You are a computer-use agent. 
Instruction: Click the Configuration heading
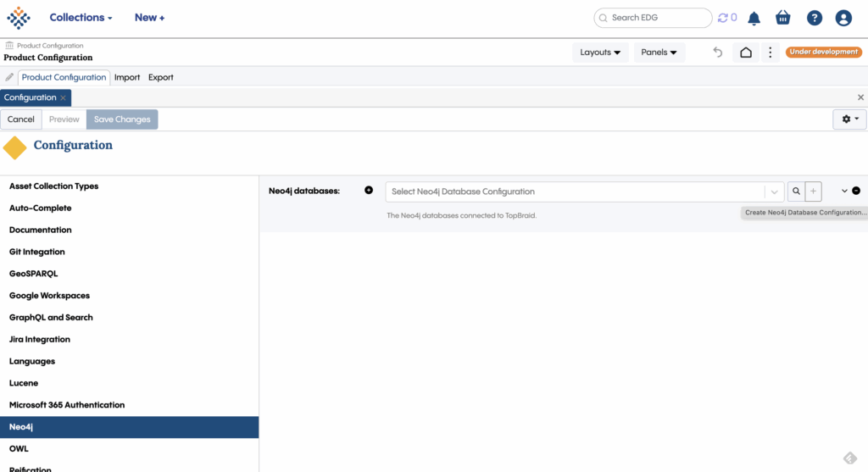(73, 145)
